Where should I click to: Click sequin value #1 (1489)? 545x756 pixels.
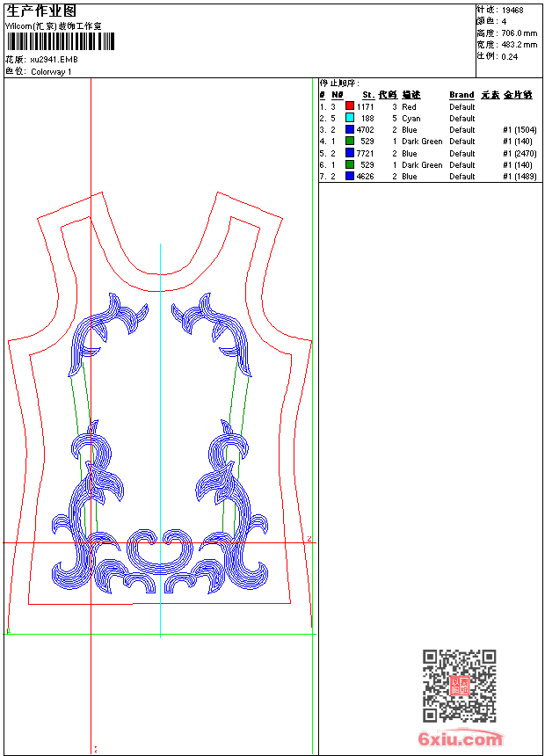click(x=520, y=177)
